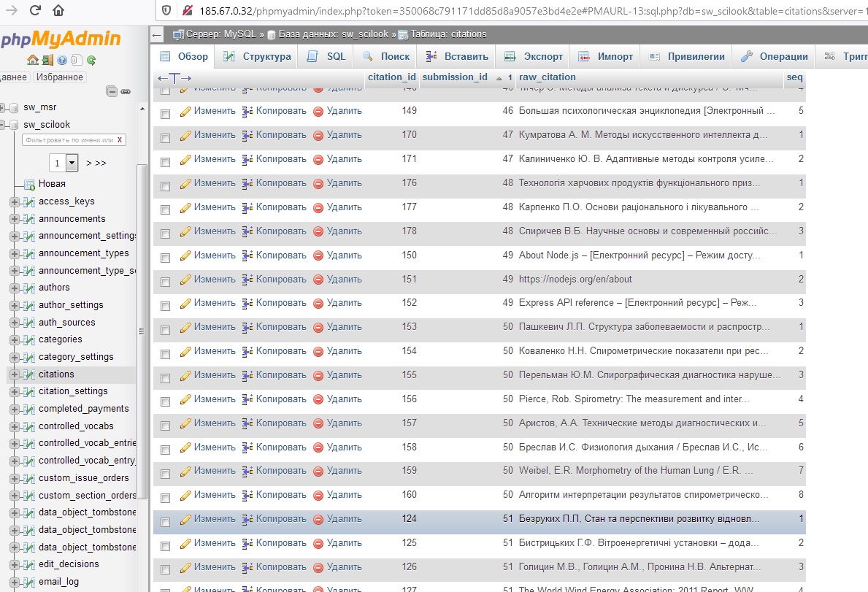
Task: Open phpMyAdmin documentation via question mark icon
Action: pyautogui.click(x=62, y=59)
